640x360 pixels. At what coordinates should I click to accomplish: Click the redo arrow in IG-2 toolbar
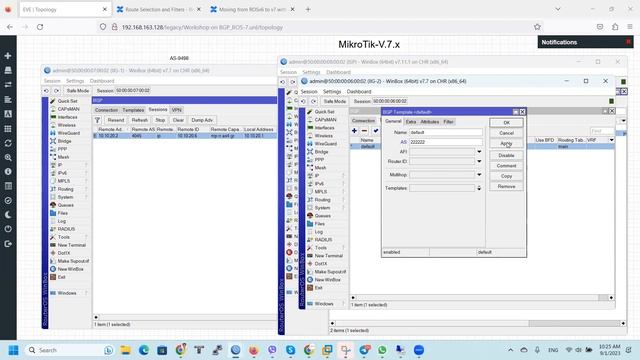click(313, 101)
